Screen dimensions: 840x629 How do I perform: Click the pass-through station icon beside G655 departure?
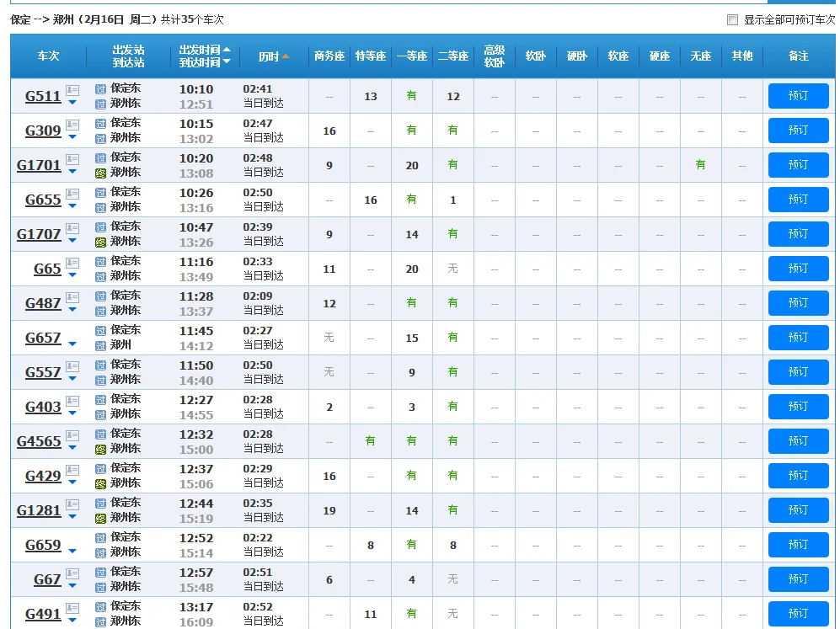tap(101, 193)
